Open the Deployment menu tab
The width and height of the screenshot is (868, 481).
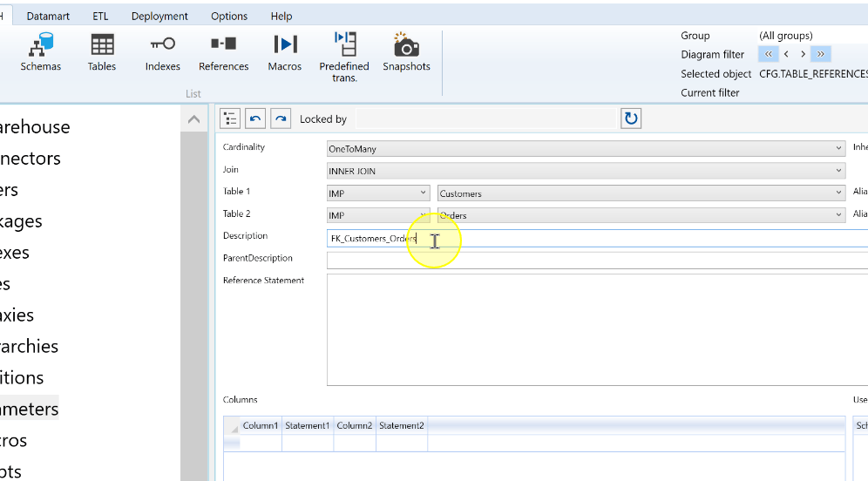[159, 16]
